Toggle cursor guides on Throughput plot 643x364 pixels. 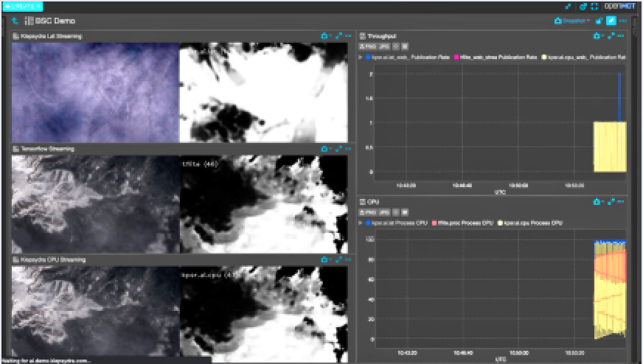tap(396, 46)
